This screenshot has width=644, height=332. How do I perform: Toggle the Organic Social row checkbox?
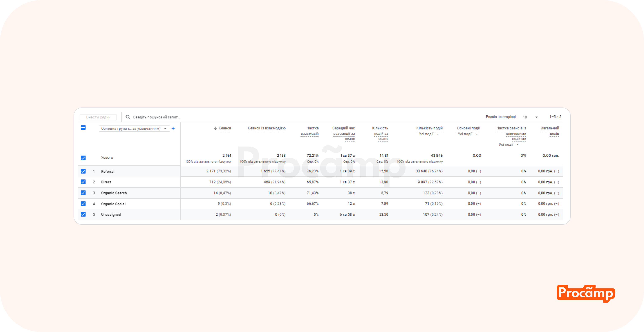click(83, 204)
